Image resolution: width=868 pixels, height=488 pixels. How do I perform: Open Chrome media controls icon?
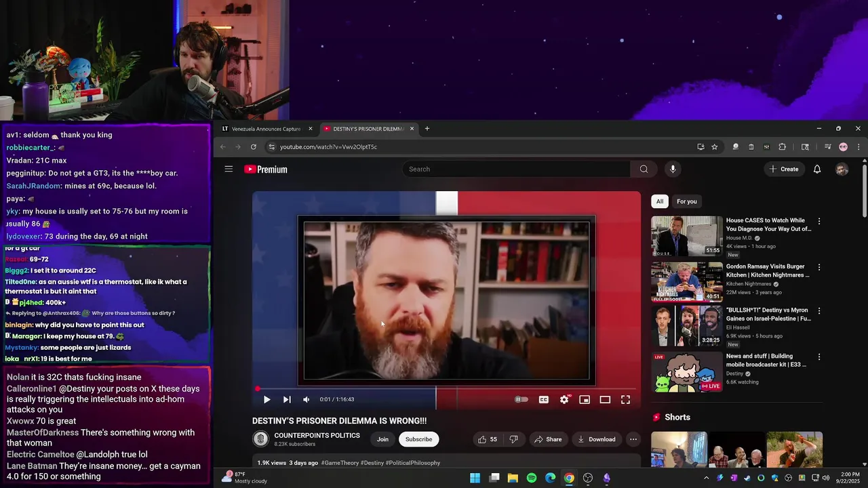click(827, 147)
